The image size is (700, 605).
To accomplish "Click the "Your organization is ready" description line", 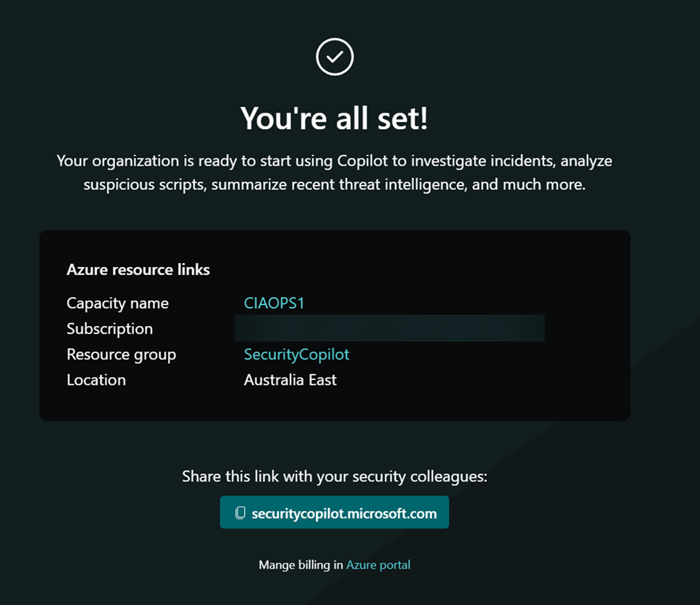I will (334, 161).
